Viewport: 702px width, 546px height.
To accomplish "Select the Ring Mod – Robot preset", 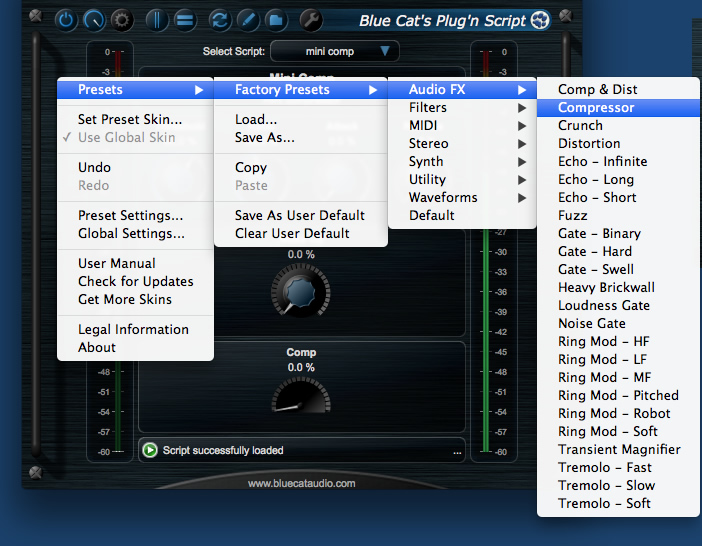I will [618, 413].
